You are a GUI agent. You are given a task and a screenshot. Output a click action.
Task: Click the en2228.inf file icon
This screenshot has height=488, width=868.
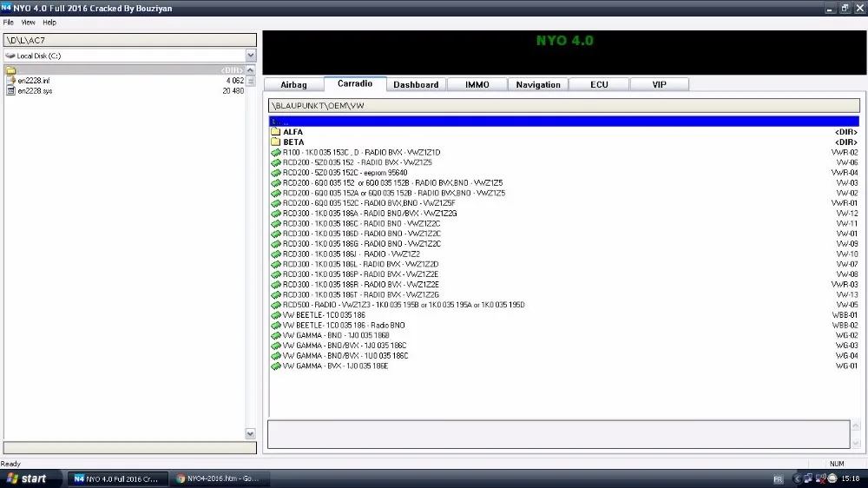(x=10, y=80)
